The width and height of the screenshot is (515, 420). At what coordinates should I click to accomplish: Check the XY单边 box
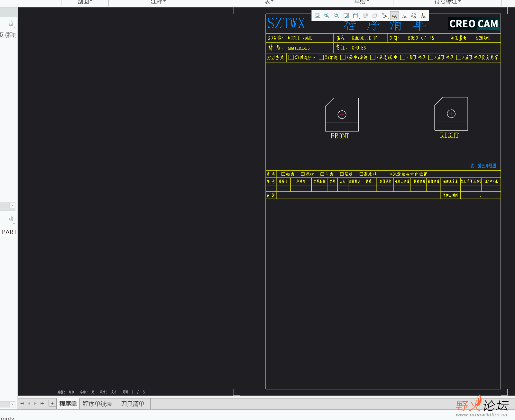321,58
